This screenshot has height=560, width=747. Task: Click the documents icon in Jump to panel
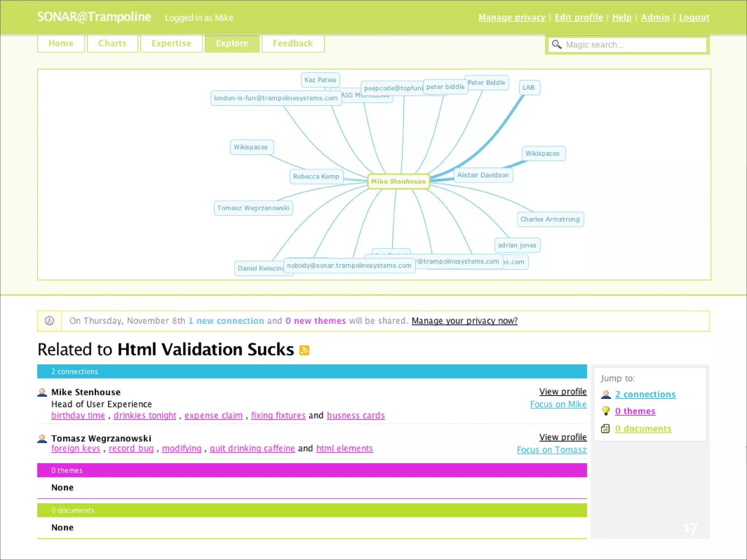click(x=605, y=429)
